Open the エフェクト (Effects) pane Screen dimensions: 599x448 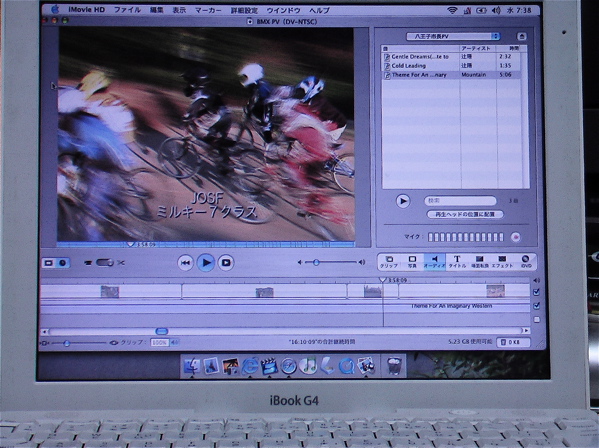coord(502,262)
